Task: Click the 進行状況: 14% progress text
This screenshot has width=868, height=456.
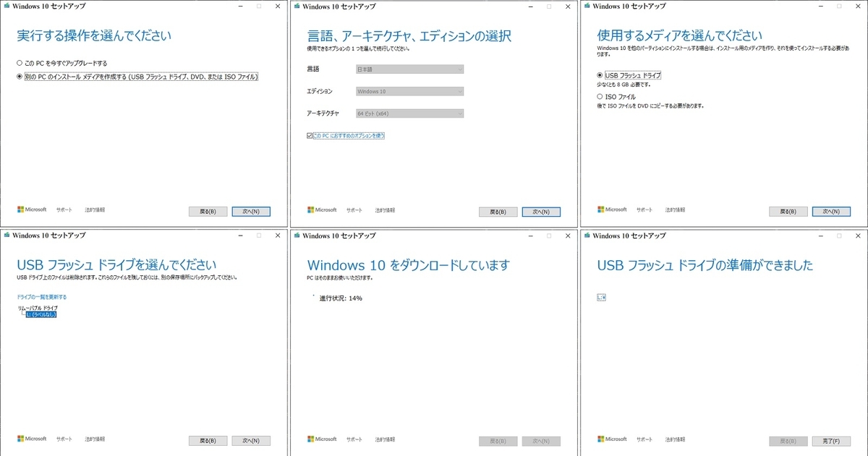Action: pos(341,298)
